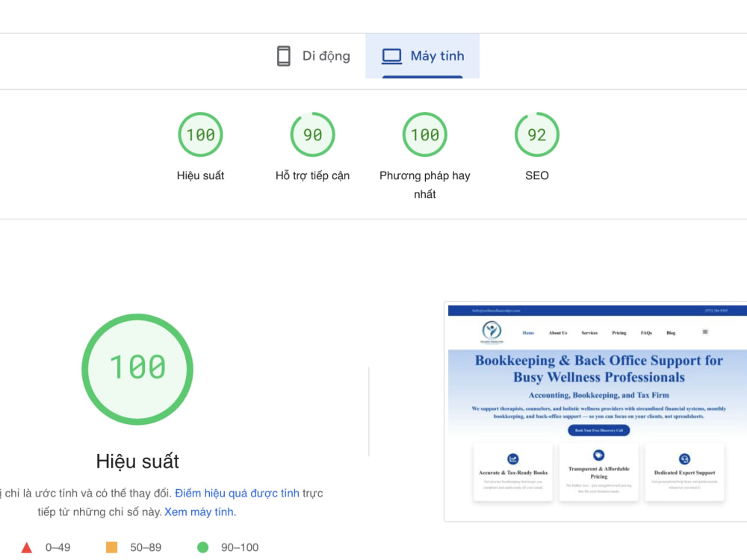This screenshot has width=747, height=560.
Task: Click the laptop icon in the Máy tính tab
Action: click(x=391, y=56)
